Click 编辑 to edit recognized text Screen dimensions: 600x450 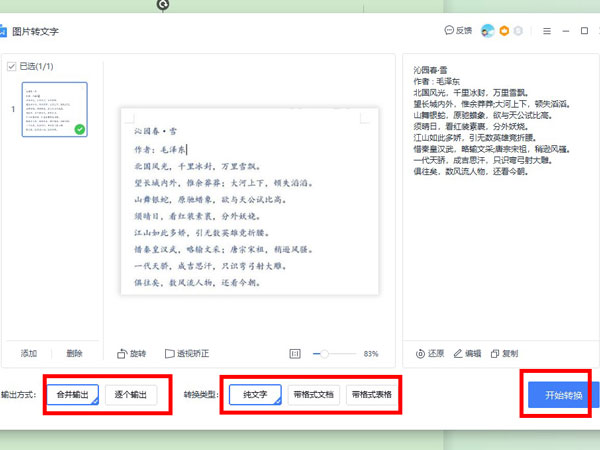click(467, 353)
